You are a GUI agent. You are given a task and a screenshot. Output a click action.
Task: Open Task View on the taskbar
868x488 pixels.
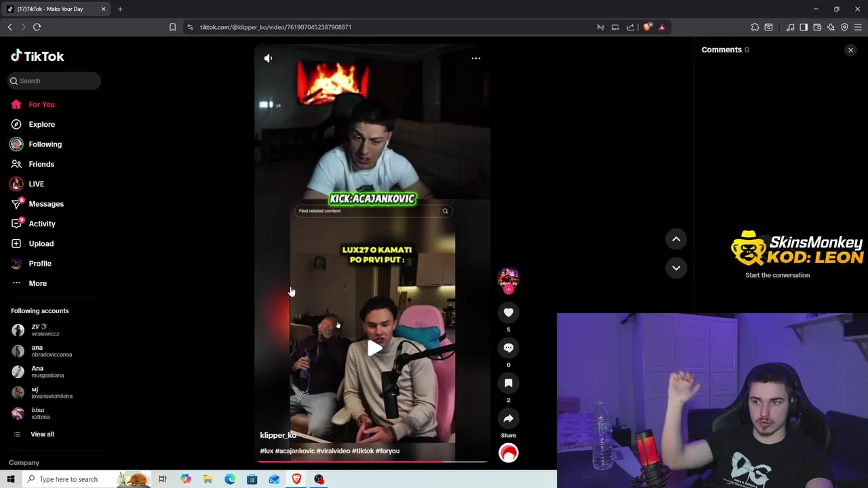tap(163, 479)
